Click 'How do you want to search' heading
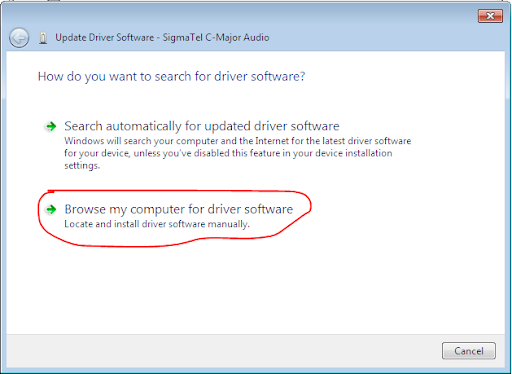512x374 pixels. 171,77
